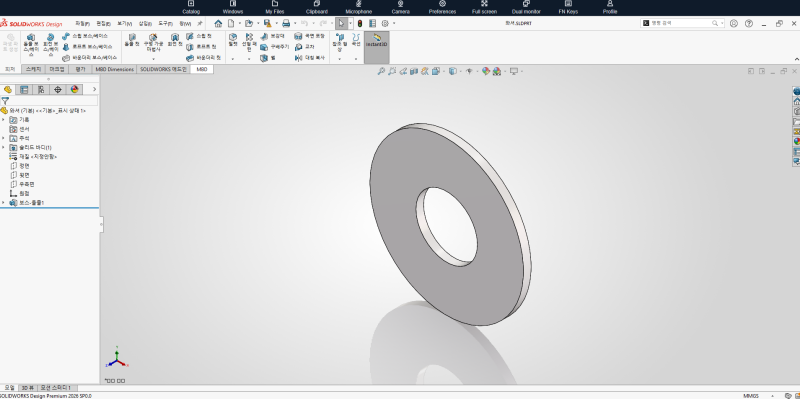Select the Fillet tool
The image size is (800, 399).
click(x=233, y=40)
